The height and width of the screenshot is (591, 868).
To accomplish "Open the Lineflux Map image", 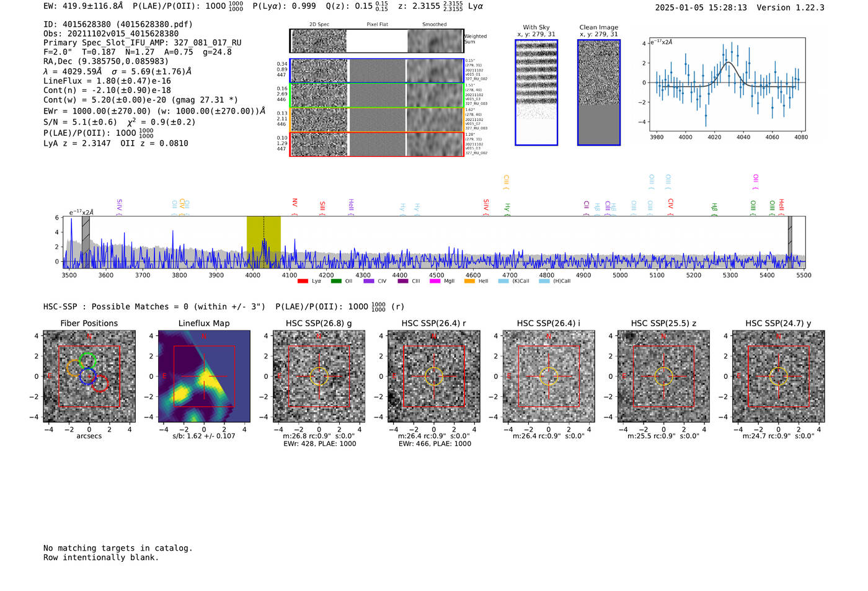I will point(204,376).
